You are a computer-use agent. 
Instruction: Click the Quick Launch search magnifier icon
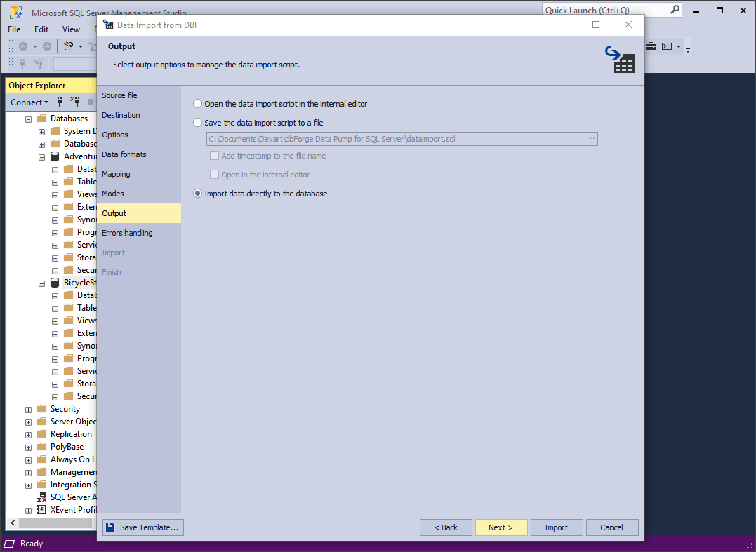pyautogui.click(x=675, y=10)
